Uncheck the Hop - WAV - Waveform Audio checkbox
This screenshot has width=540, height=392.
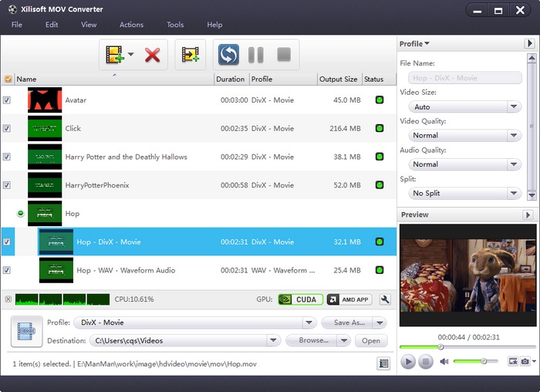6,270
